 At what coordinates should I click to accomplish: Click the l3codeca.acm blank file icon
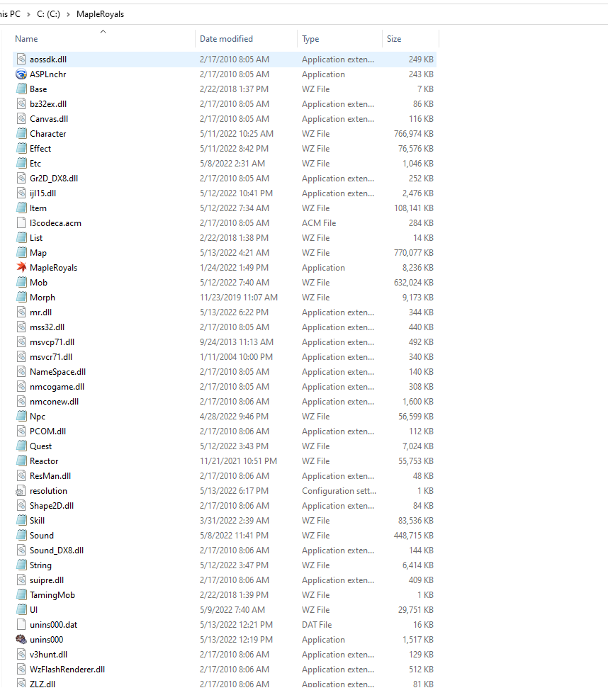pos(21,222)
